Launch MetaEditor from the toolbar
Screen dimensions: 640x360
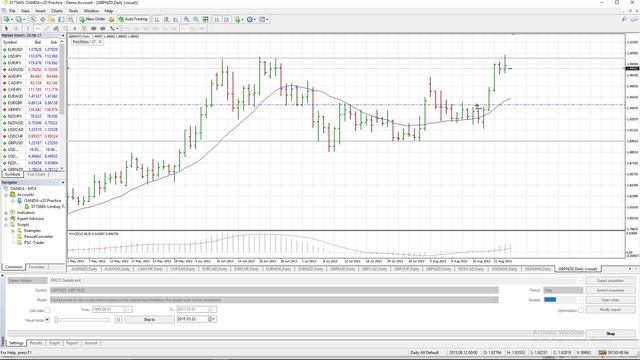[x=111, y=19]
